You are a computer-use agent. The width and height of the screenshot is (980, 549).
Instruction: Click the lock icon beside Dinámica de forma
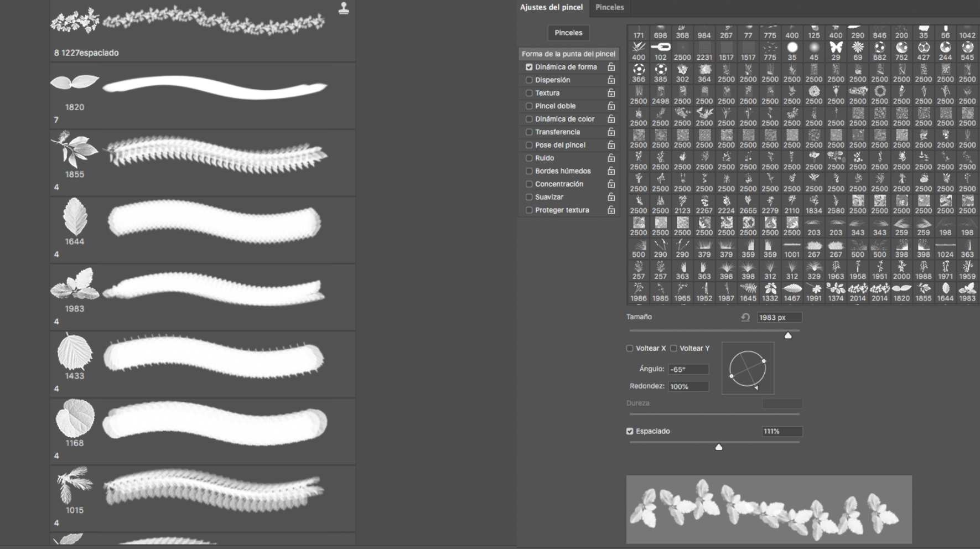pyautogui.click(x=611, y=67)
